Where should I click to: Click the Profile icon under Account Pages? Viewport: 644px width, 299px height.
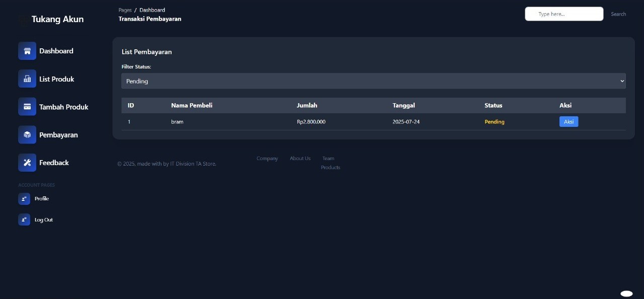coord(24,199)
